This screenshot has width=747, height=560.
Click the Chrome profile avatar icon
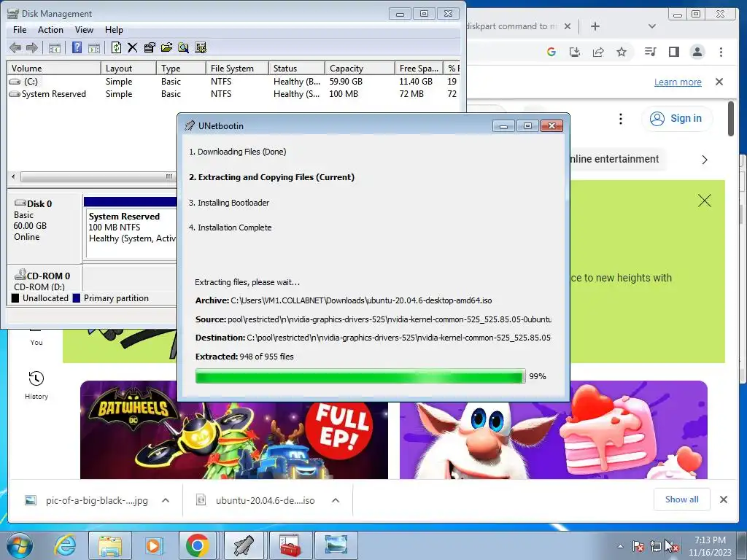tap(697, 52)
